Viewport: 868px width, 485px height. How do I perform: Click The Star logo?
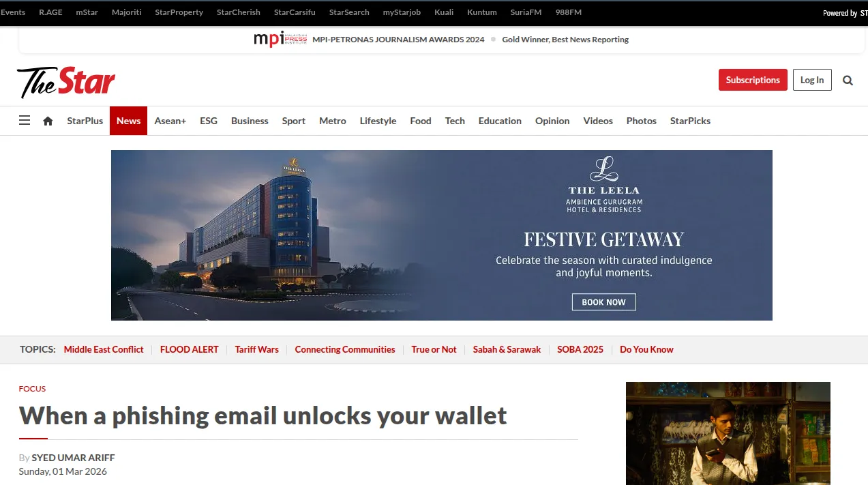[x=66, y=82]
